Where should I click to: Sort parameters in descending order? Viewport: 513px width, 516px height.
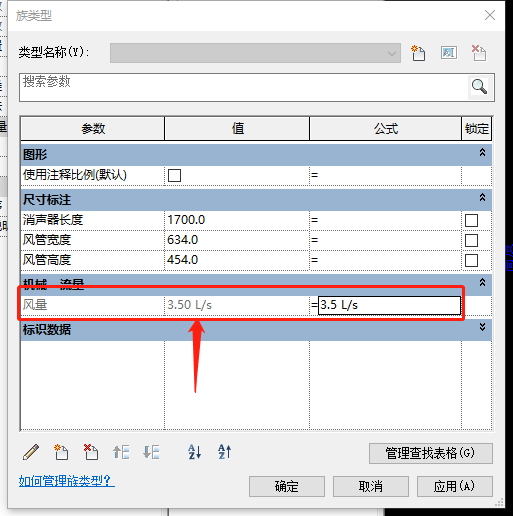click(x=224, y=452)
